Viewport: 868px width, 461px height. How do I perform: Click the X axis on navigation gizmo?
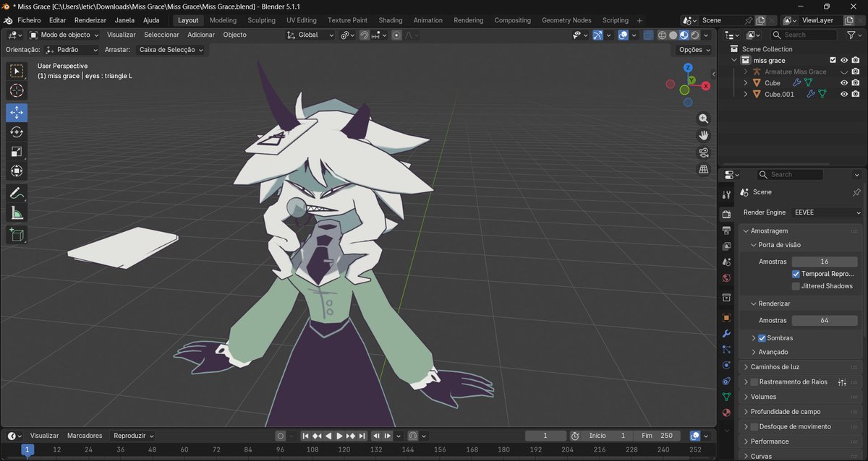point(705,85)
